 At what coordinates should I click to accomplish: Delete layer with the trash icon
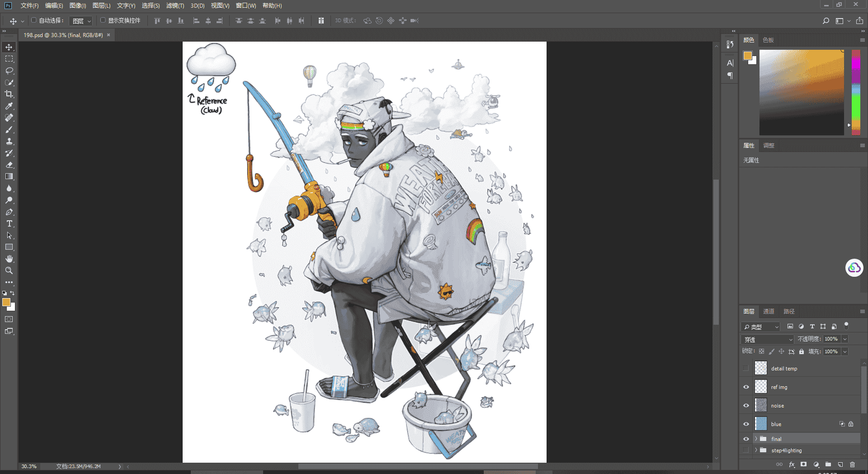(x=852, y=464)
